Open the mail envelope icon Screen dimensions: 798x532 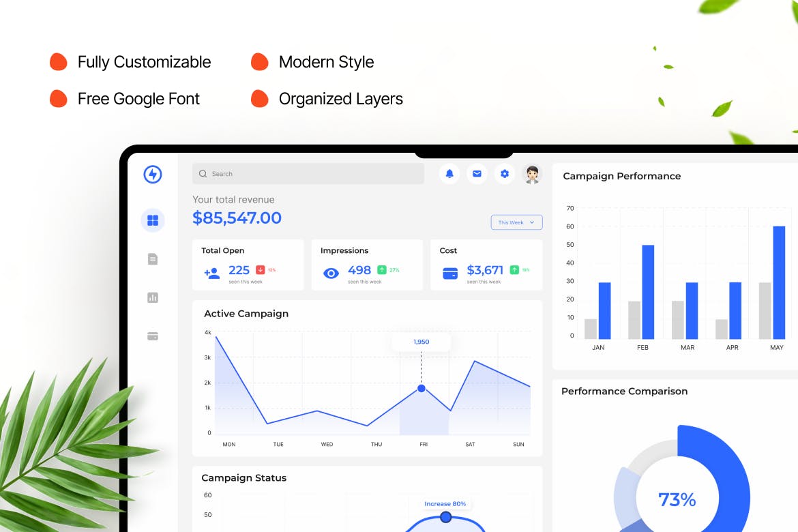(x=477, y=174)
